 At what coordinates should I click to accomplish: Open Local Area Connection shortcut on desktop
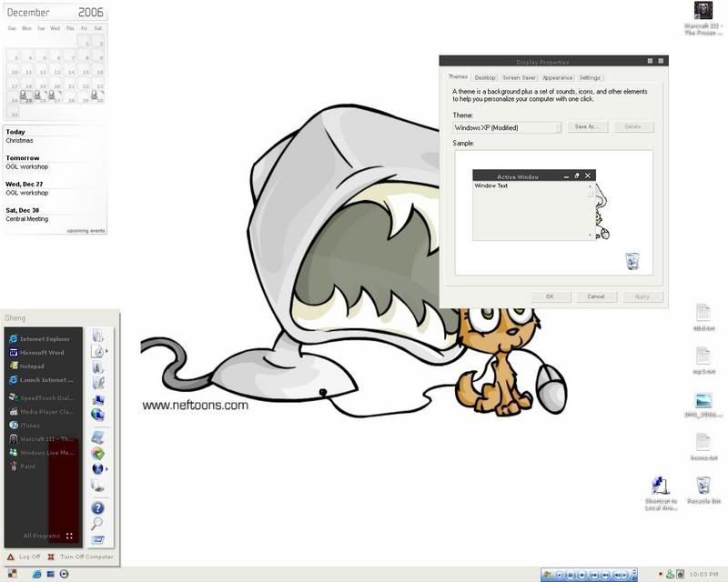[x=661, y=494]
